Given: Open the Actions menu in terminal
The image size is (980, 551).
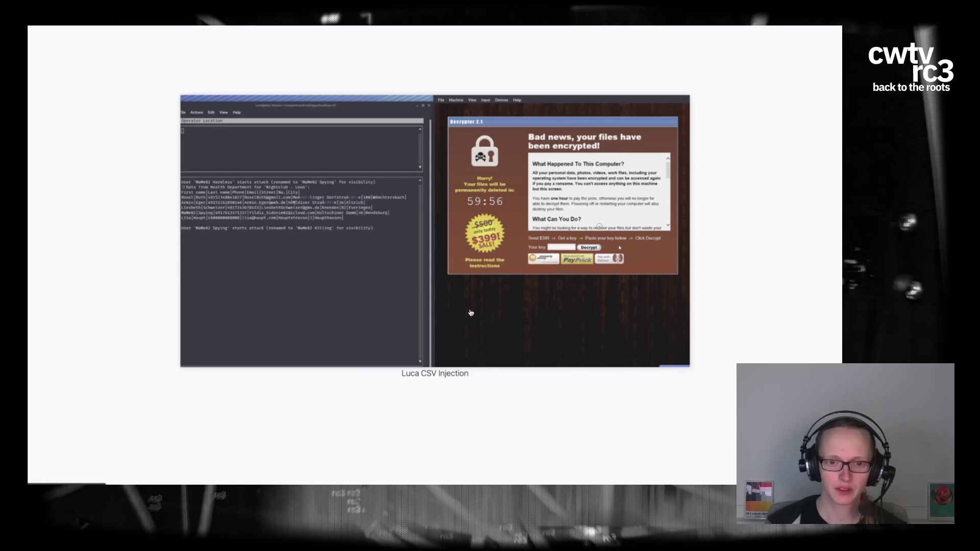Looking at the screenshot, I should tap(197, 112).
